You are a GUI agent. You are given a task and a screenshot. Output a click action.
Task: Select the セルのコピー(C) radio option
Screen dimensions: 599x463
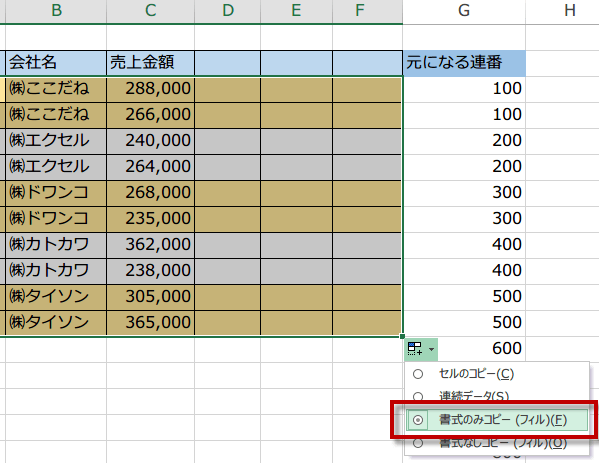pyautogui.click(x=496, y=374)
